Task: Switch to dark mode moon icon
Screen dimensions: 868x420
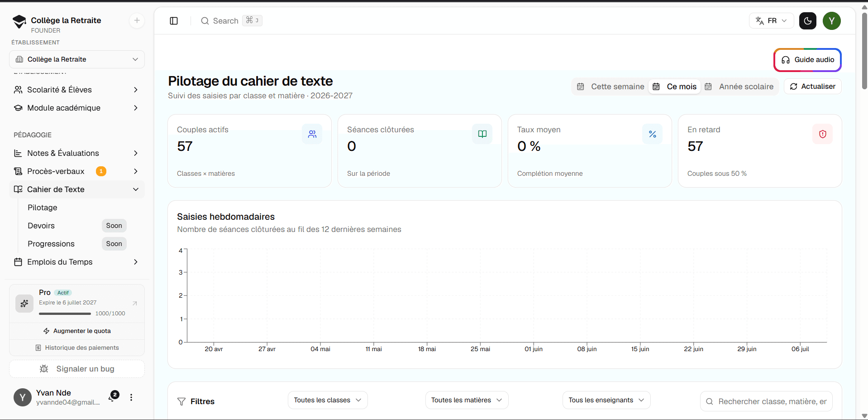Action: [808, 21]
